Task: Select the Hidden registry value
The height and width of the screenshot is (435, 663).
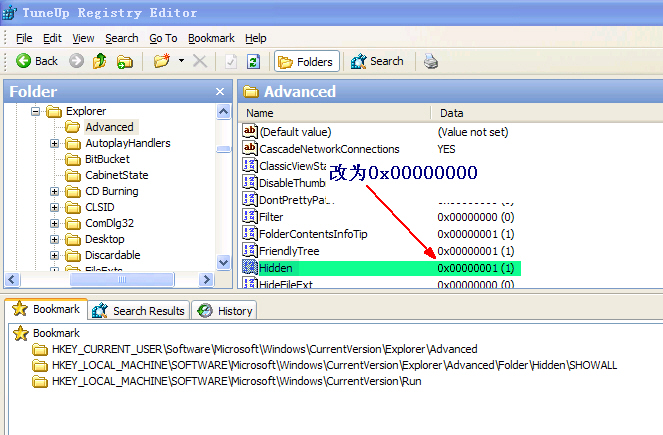Action: (276, 268)
